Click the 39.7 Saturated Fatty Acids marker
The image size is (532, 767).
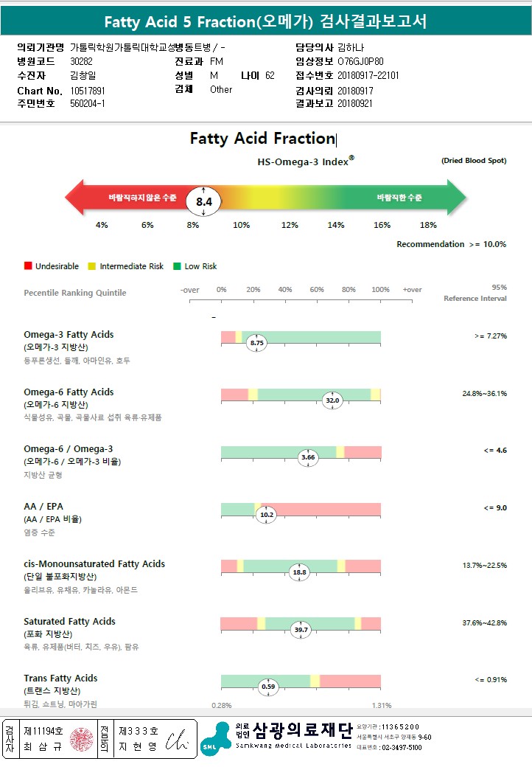[301, 630]
